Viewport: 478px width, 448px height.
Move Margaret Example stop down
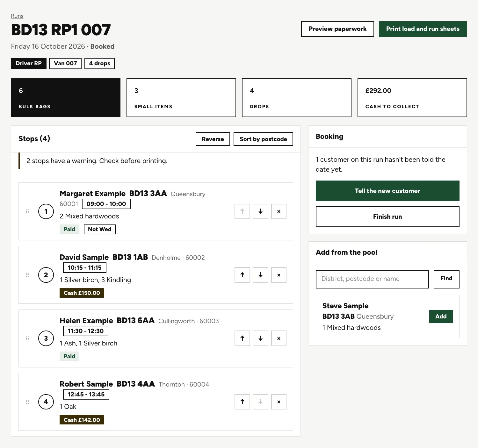[260, 211]
